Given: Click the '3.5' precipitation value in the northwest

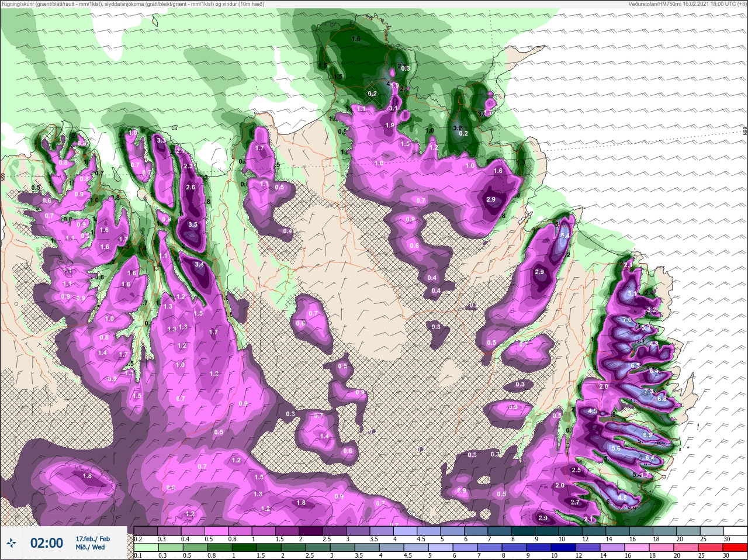Looking at the screenshot, I should point(193,224).
